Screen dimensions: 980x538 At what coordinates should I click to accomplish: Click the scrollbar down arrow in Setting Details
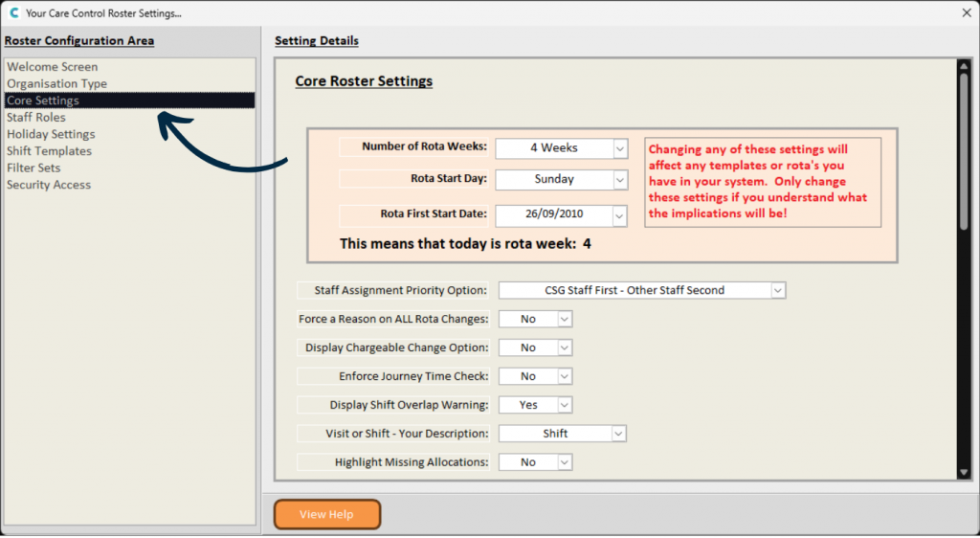tap(964, 472)
